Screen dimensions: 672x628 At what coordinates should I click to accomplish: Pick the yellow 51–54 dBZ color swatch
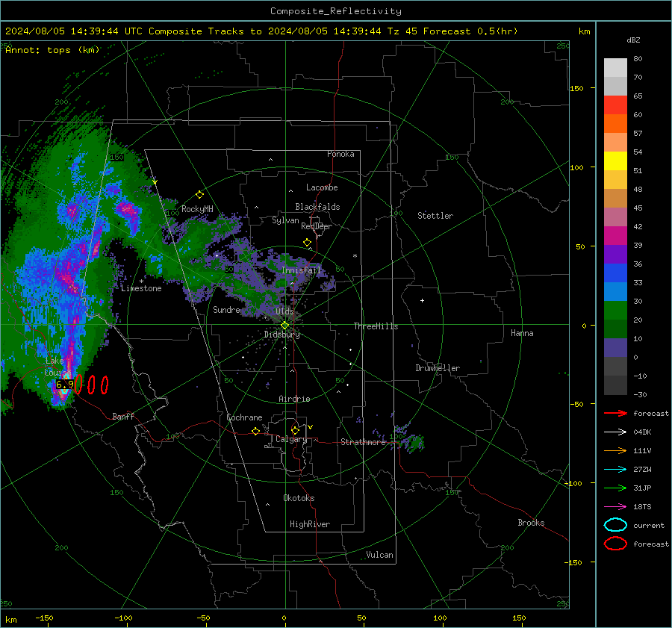(x=615, y=161)
